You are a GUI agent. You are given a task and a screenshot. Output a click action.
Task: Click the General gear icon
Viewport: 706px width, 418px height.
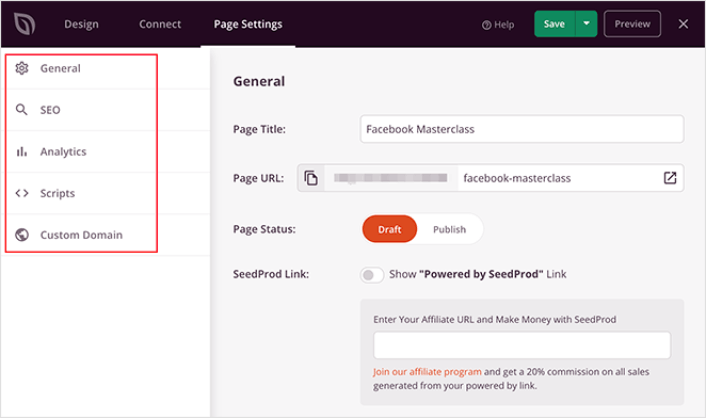[x=22, y=68]
